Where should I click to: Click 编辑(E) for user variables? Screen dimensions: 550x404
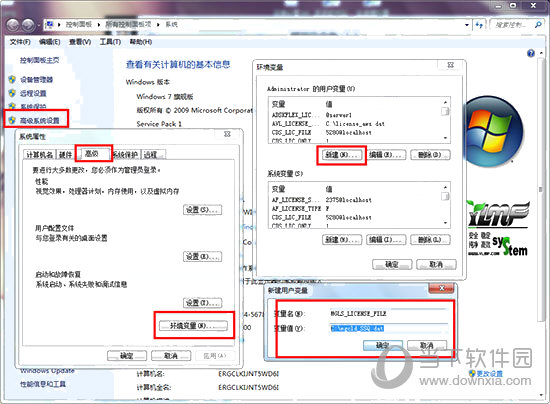[386, 155]
